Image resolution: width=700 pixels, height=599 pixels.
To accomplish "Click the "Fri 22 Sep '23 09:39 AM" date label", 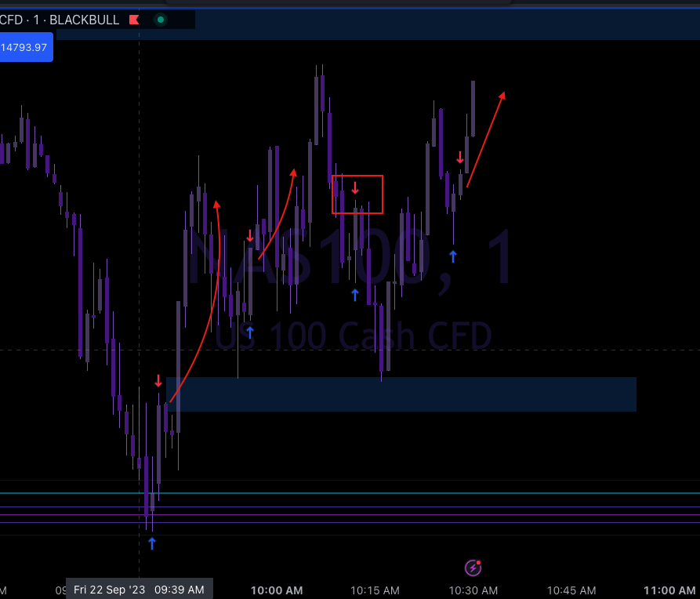I will pyautogui.click(x=139, y=589).
